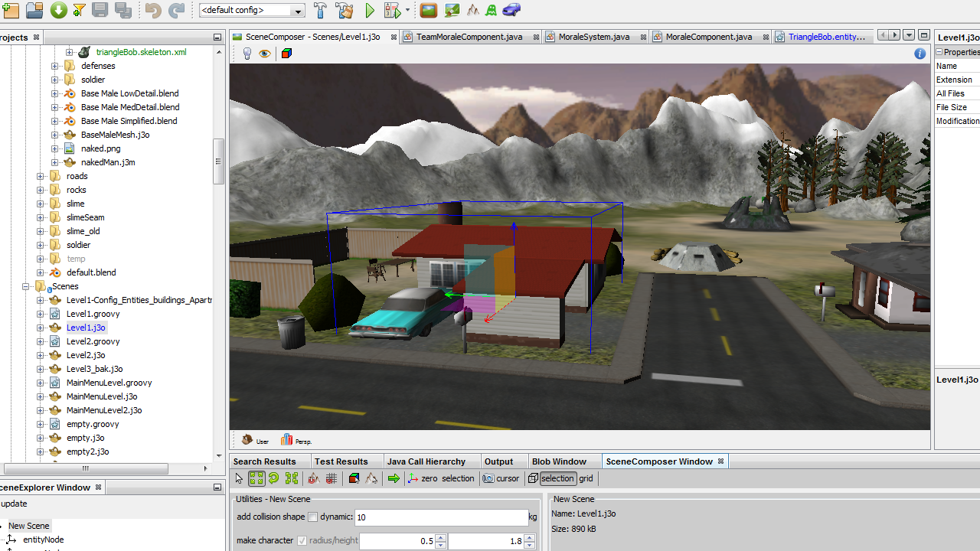Select default.blend in the tree
The height and width of the screenshot is (551, 980).
click(x=91, y=272)
